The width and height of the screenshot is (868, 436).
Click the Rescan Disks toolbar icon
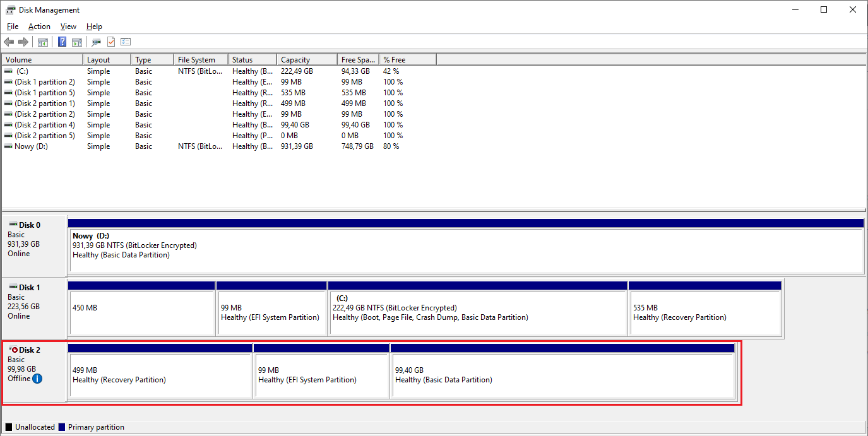click(96, 42)
